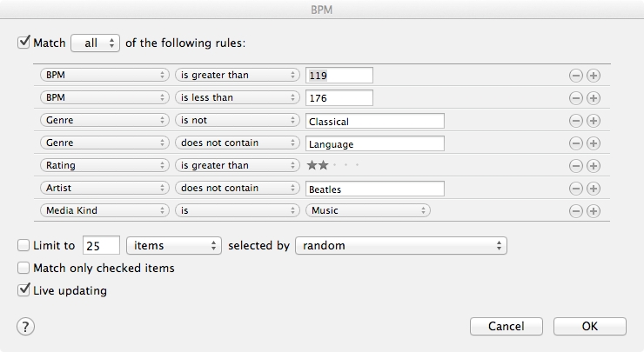Image resolution: width=644 pixels, height=352 pixels.
Task: Open the help question mark button
Action: click(x=26, y=327)
